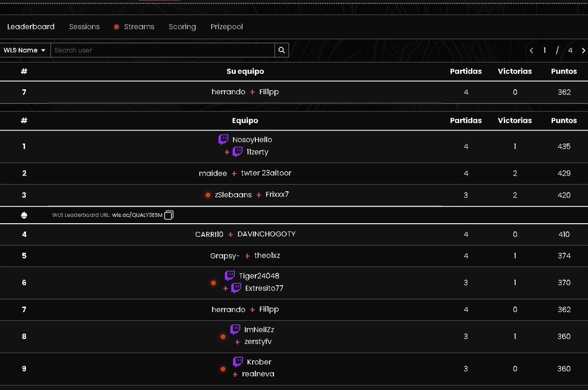Image resolution: width=588 pixels, height=390 pixels.
Task: Click the Search user field
Action: pos(163,50)
